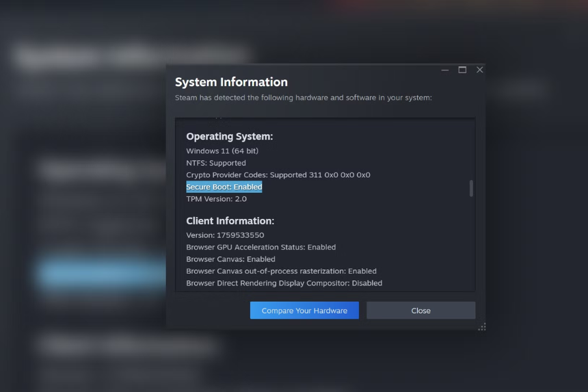Click Browser Direct Rendering Display Compositor line

pos(284,283)
